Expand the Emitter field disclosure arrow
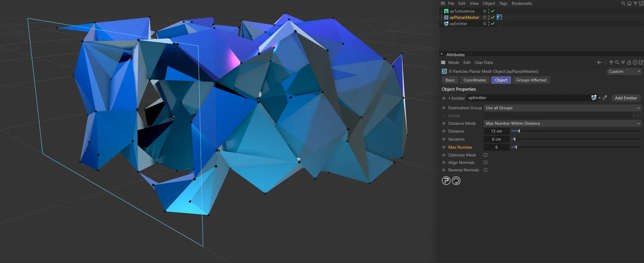 coord(449,98)
